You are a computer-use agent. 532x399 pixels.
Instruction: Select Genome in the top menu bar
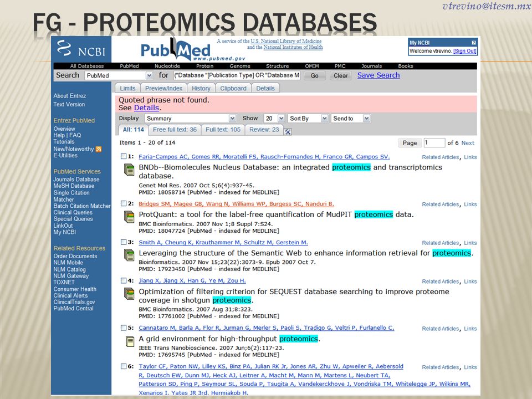pyautogui.click(x=240, y=66)
